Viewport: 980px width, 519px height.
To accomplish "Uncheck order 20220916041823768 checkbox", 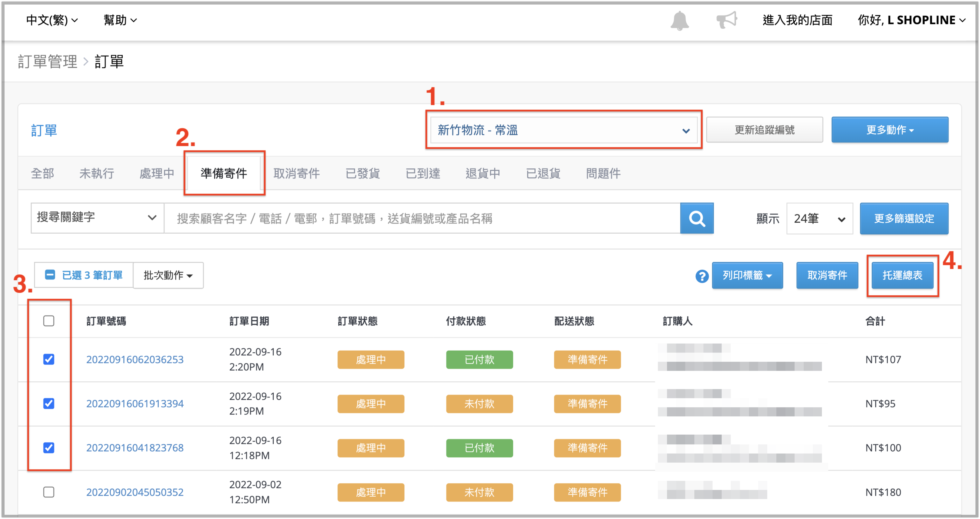I will [49, 448].
